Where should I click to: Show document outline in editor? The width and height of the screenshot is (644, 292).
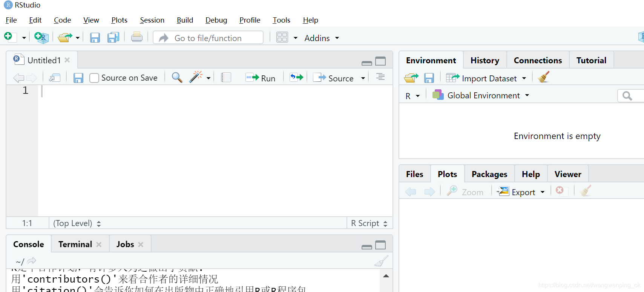click(380, 77)
